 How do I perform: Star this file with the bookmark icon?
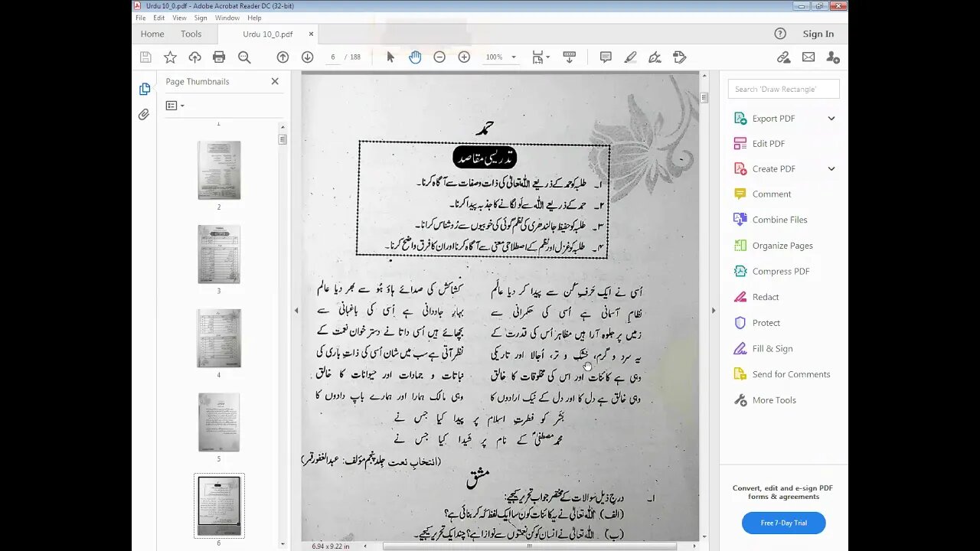coord(170,57)
